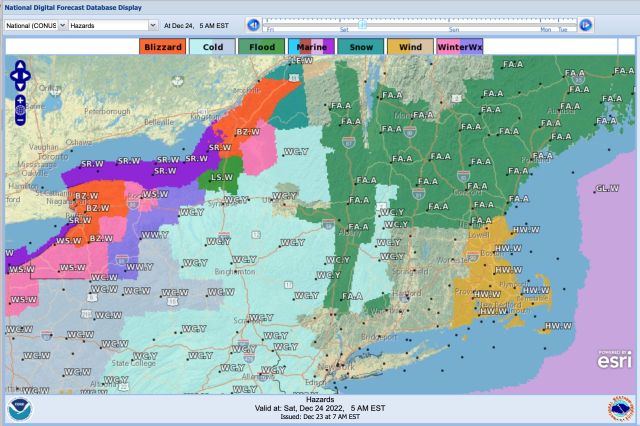The height and width of the screenshot is (426, 640).
Task: Zoom in using the plus button
Action: point(20,101)
